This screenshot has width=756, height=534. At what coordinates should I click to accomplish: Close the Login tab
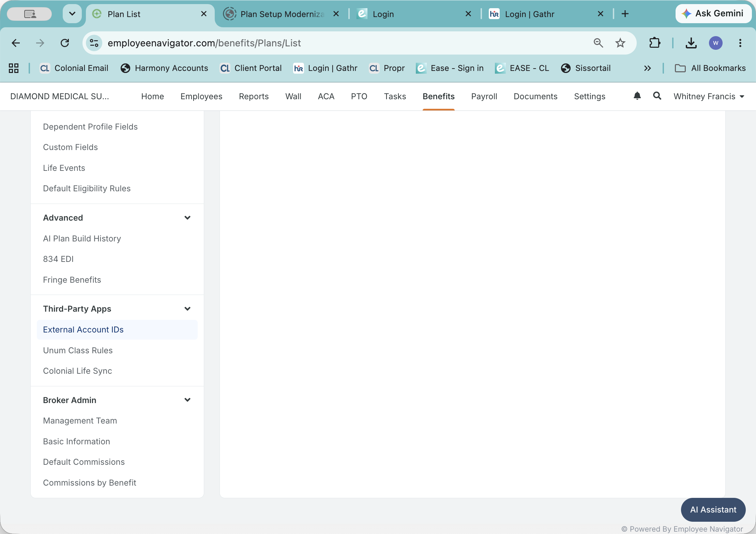click(468, 14)
